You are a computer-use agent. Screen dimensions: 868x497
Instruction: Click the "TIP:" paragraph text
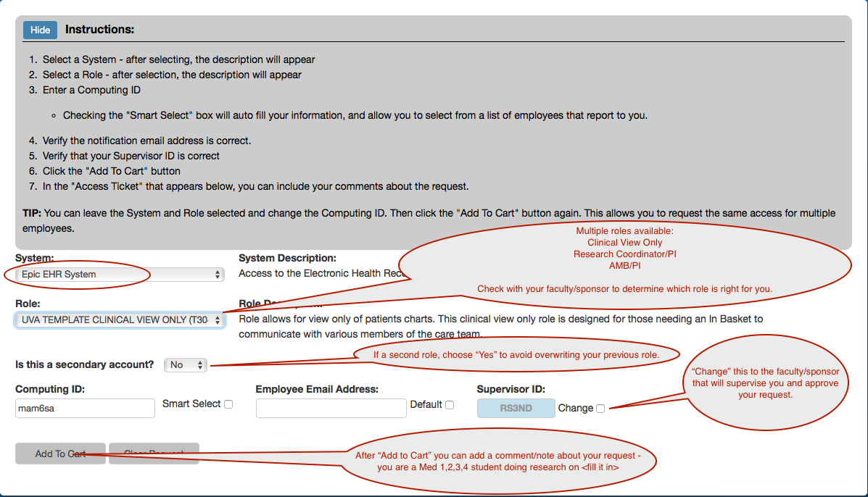[429, 220]
